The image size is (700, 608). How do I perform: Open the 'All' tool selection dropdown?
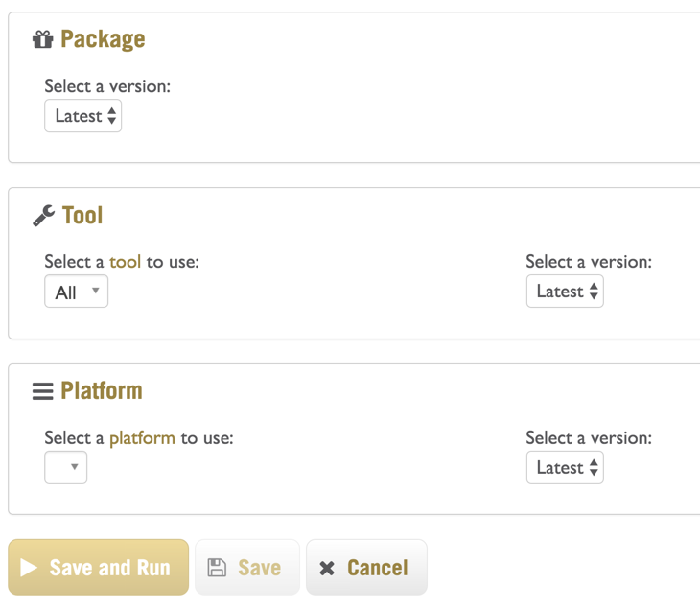click(x=77, y=292)
